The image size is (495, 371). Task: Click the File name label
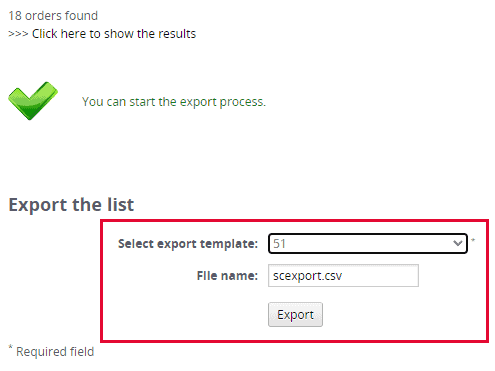pyautogui.click(x=227, y=276)
